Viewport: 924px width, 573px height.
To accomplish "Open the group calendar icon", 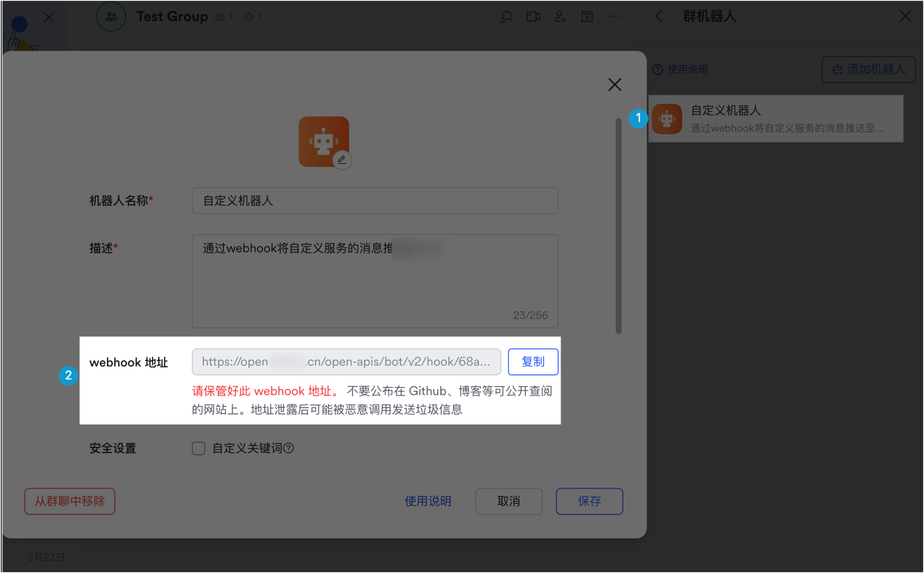I will click(587, 17).
